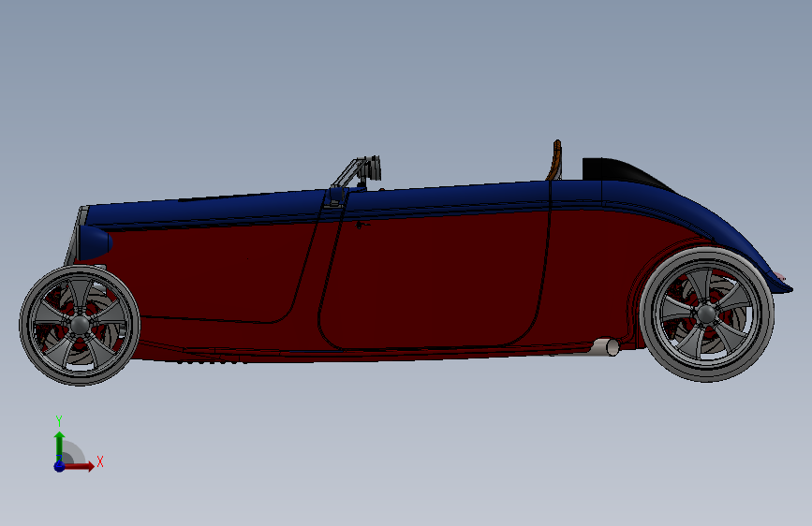Select the rear wheel hub of the car
Screen dimensions: 812x526
tap(707, 314)
